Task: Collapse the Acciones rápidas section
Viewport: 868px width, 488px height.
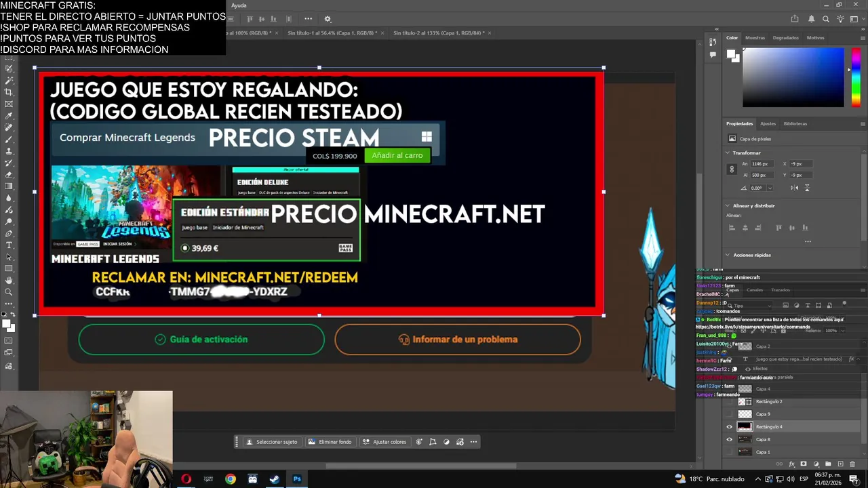Action: [728, 255]
